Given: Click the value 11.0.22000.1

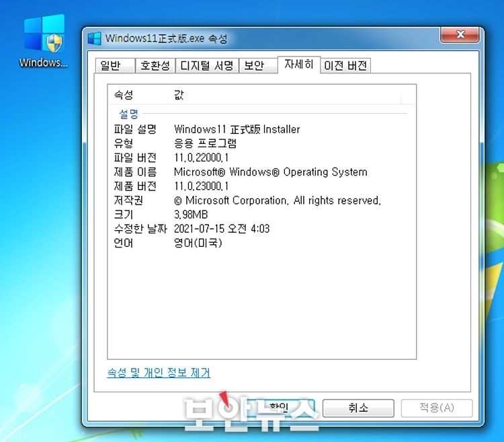Looking at the screenshot, I should coord(202,157).
